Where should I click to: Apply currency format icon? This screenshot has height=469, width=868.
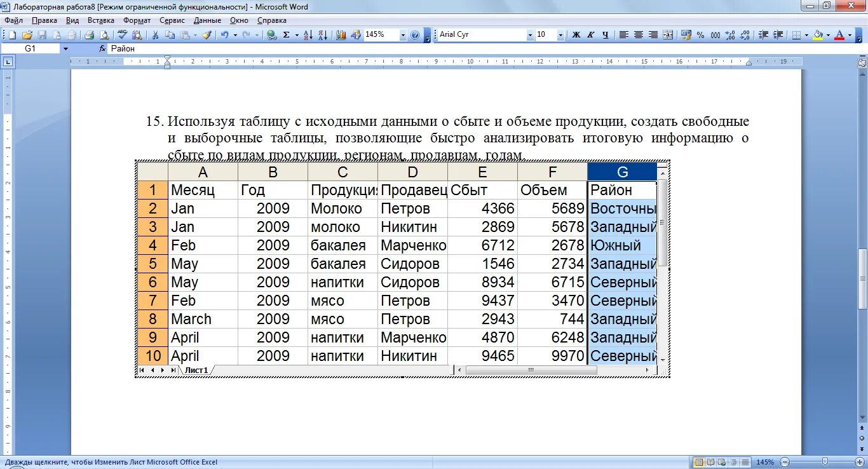click(x=686, y=35)
